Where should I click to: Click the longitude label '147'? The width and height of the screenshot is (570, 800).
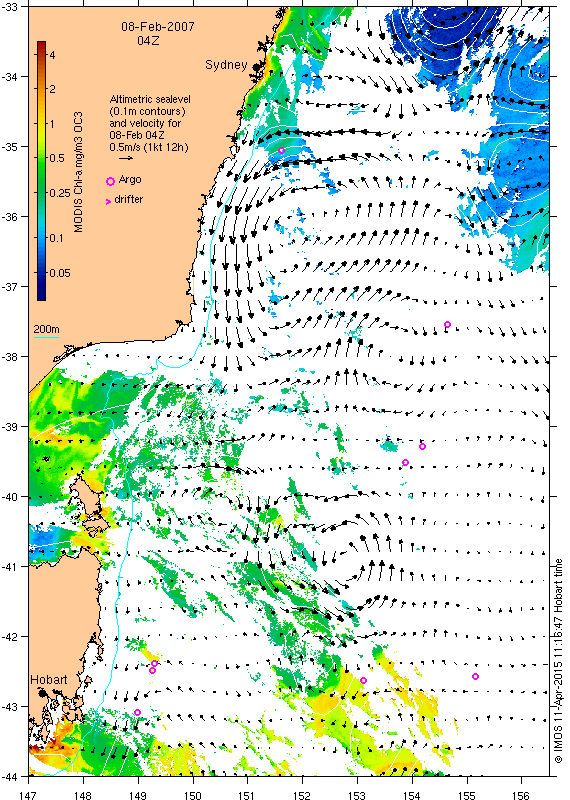click(x=28, y=795)
